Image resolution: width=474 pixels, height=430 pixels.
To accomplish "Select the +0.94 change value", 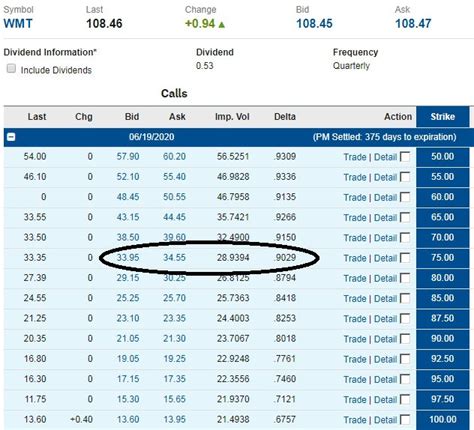I will coord(200,24).
